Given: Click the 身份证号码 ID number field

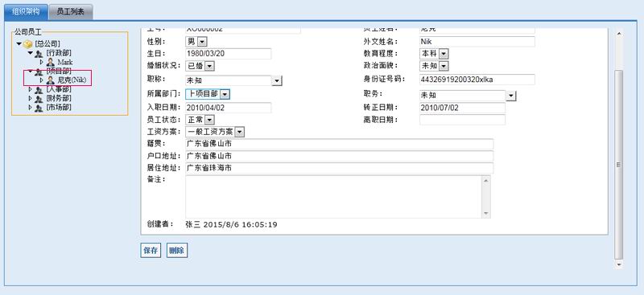Looking at the screenshot, I should [x=477, y=80].
